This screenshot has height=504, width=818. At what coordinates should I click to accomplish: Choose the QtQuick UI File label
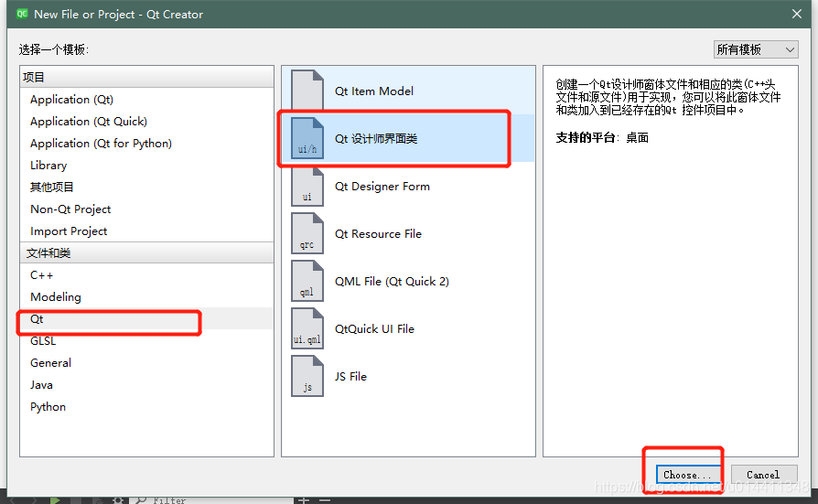pos(374,328)
